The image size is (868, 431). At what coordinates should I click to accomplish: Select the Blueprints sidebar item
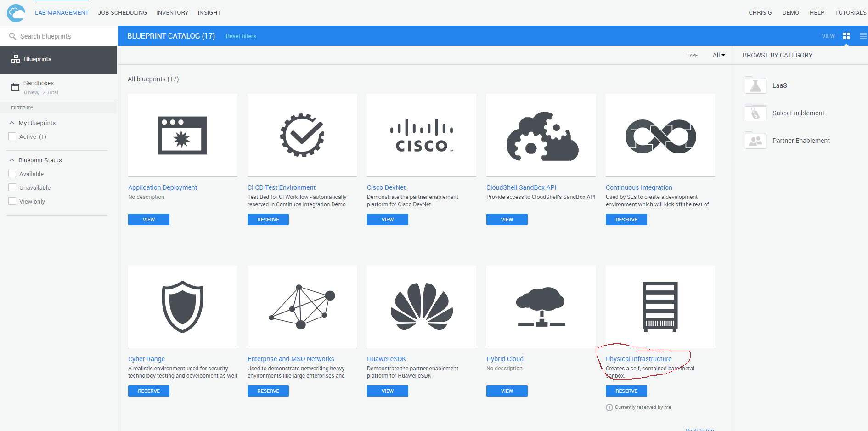(58, 60)
